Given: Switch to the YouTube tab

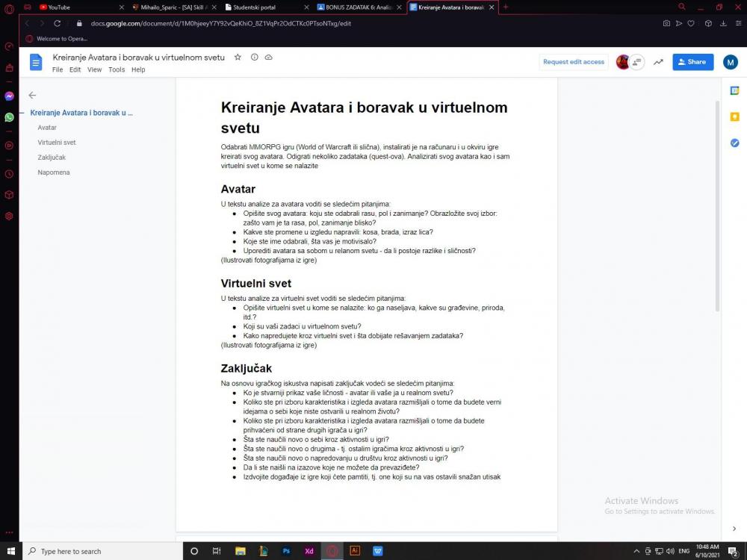Looking at the screenshot, I should [75, 7].
